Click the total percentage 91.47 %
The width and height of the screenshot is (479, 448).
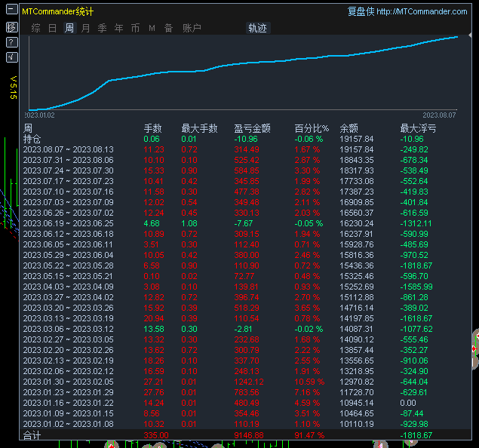coord(309,435)
